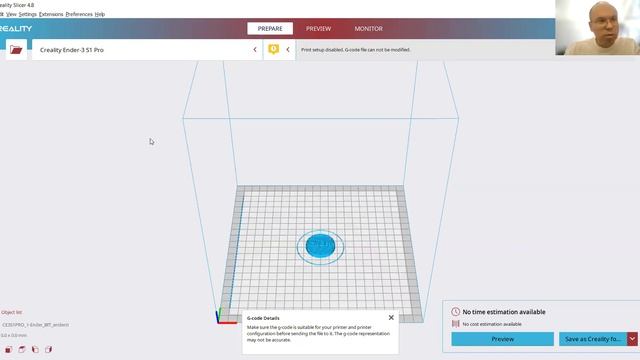Click the Print setup disabled message
Viewport: 640px width, 360px height.
pos(356,50)
